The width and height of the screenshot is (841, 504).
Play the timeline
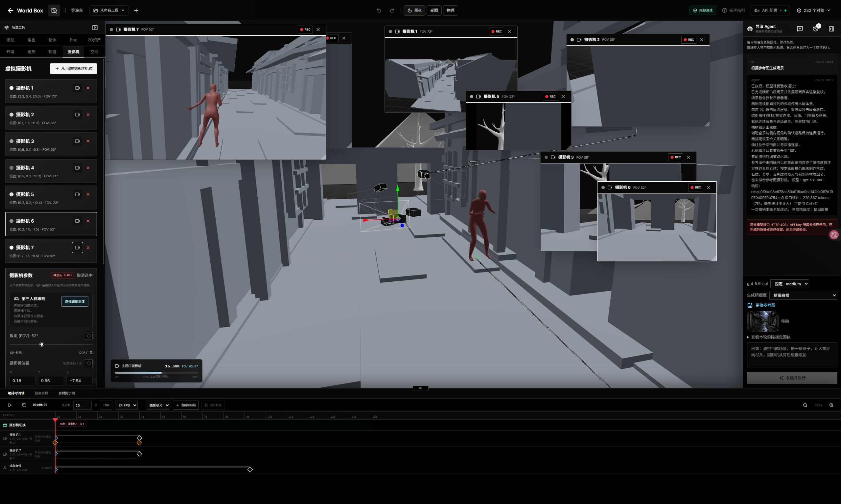pos(10,405)
